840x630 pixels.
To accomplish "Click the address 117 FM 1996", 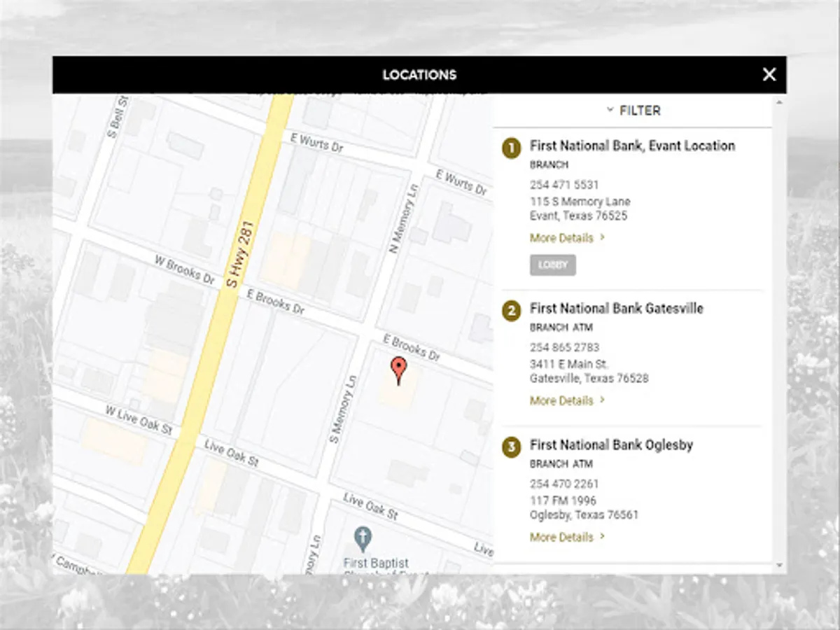I will tap(563, 500).
